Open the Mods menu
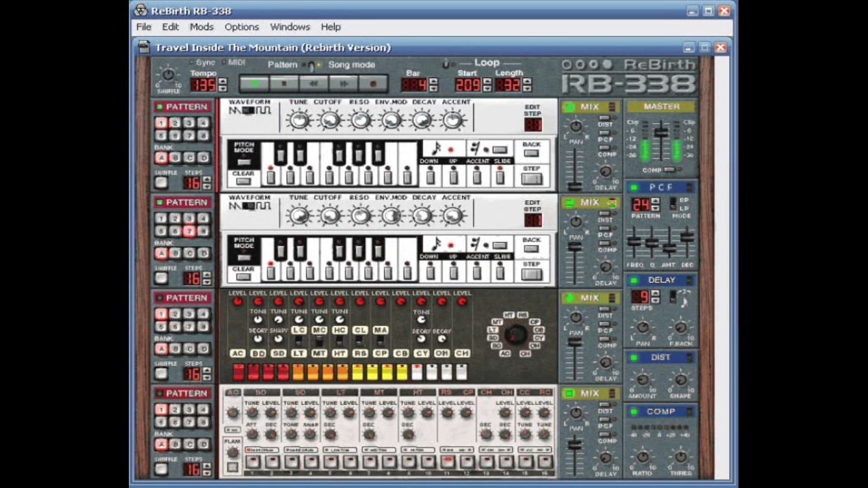 click(x=201, y=27)
